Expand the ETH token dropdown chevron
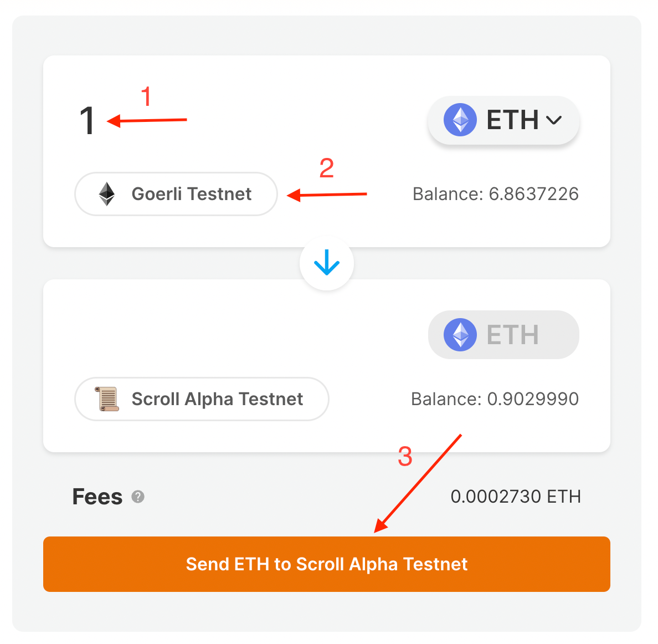The image size is (658, 644). click(554, 120)
